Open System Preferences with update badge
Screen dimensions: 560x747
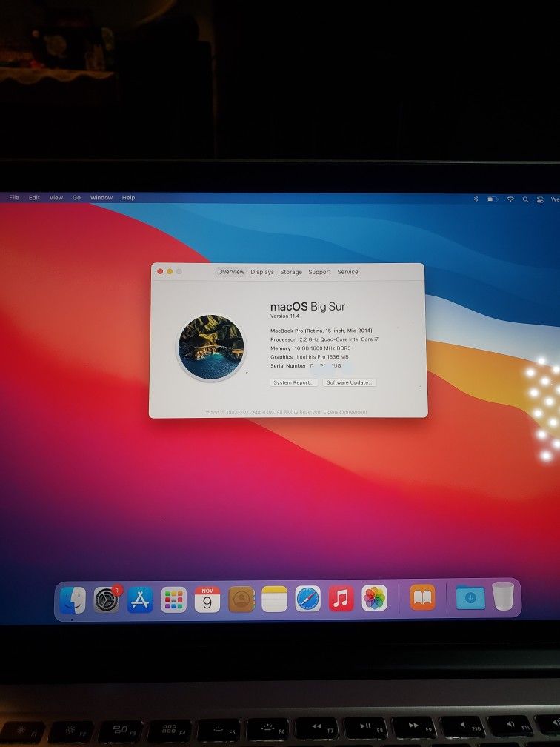(x=107, y=600)
